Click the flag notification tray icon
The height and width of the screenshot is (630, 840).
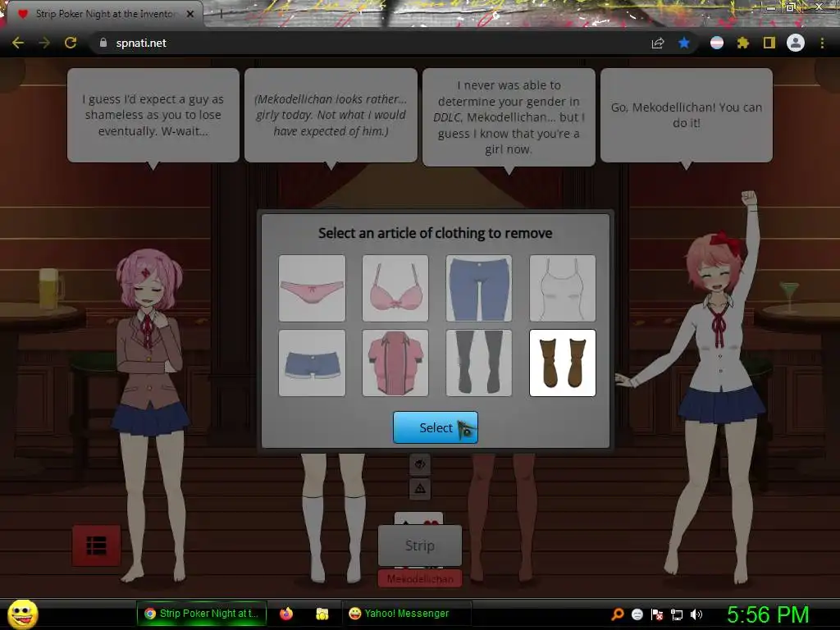coord(657,614)
